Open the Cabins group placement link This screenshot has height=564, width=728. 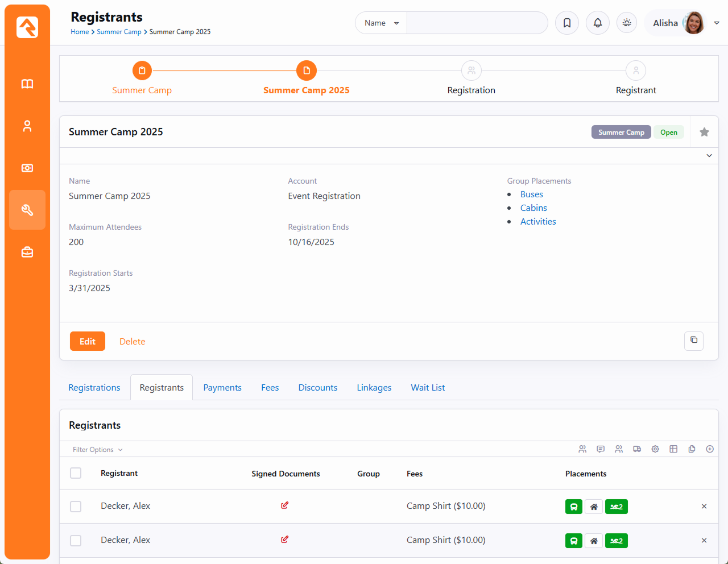[x=533, y=208]
